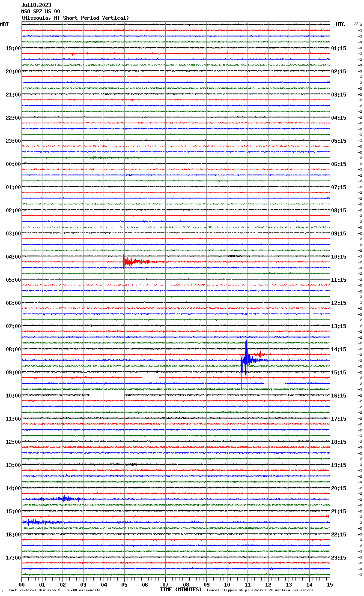This screenshot has height=596, width=364.
Task: Click the Jul18,2023 date header
Action: tap(36, 5)
